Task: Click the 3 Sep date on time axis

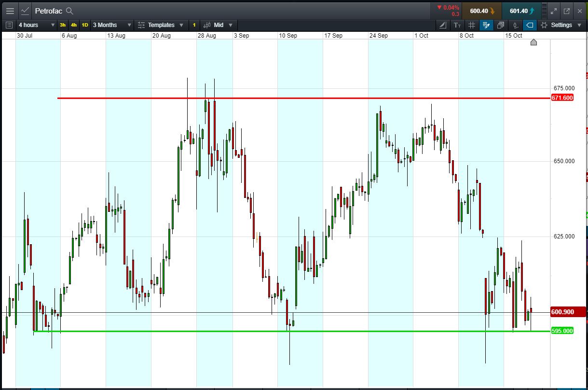Action: point(242,36)
